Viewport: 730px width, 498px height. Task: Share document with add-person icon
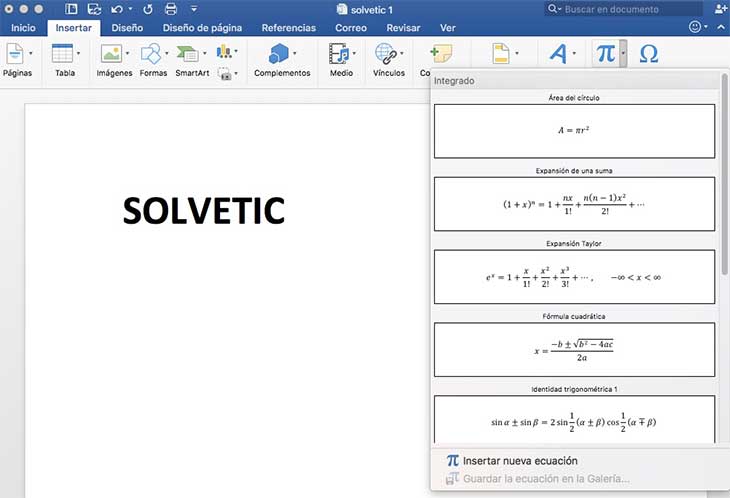coord(720,9)
